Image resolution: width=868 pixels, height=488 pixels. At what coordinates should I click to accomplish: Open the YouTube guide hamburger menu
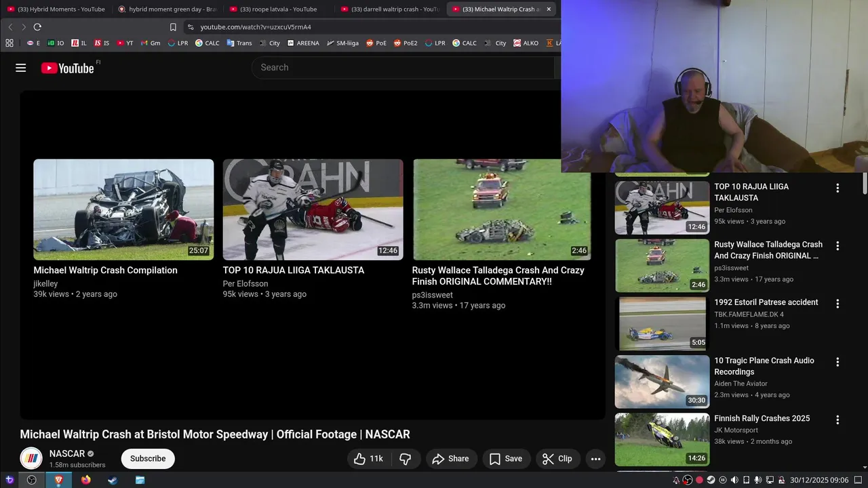20,68
